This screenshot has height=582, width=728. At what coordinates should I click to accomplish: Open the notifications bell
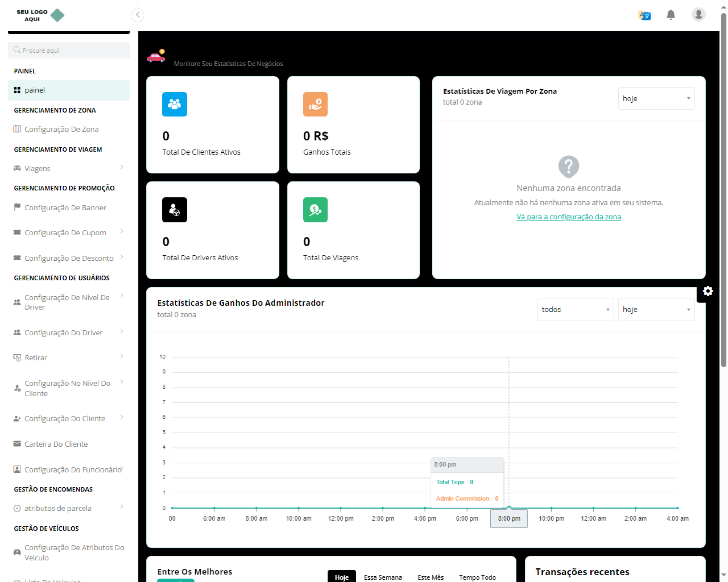click(x=670, y=15)
